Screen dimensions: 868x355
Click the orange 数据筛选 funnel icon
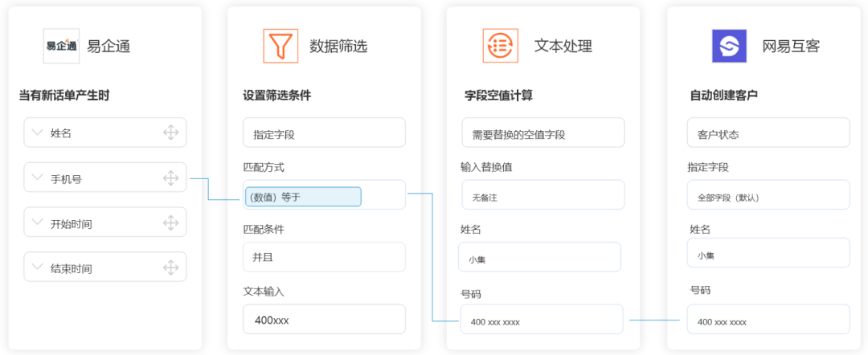[x=280, y=46]
